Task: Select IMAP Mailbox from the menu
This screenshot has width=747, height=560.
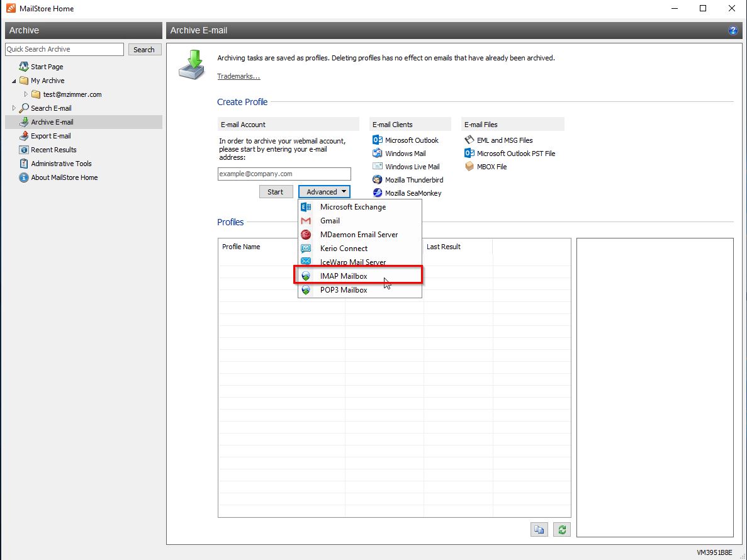Action: coord(343,276)
